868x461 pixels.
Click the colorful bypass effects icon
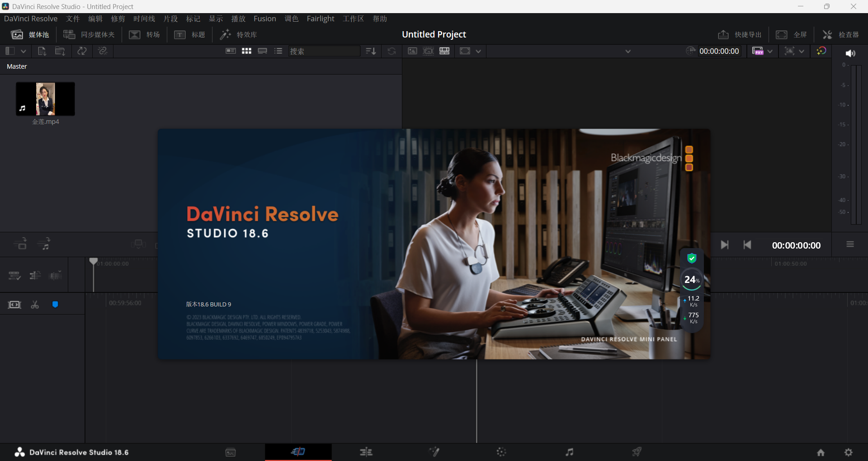tap(821, 51)
